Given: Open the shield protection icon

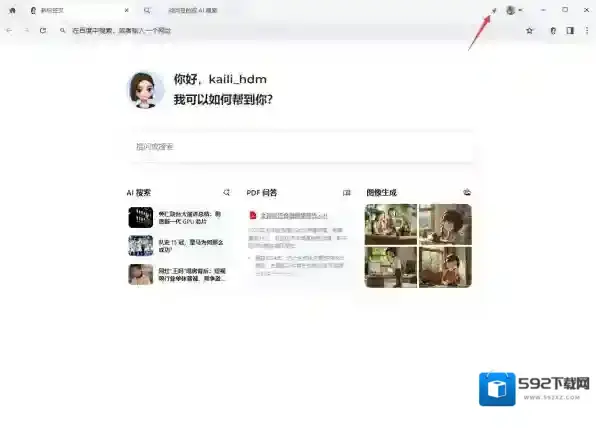Looking at the screenshot, I should click(x=553, y=30).
